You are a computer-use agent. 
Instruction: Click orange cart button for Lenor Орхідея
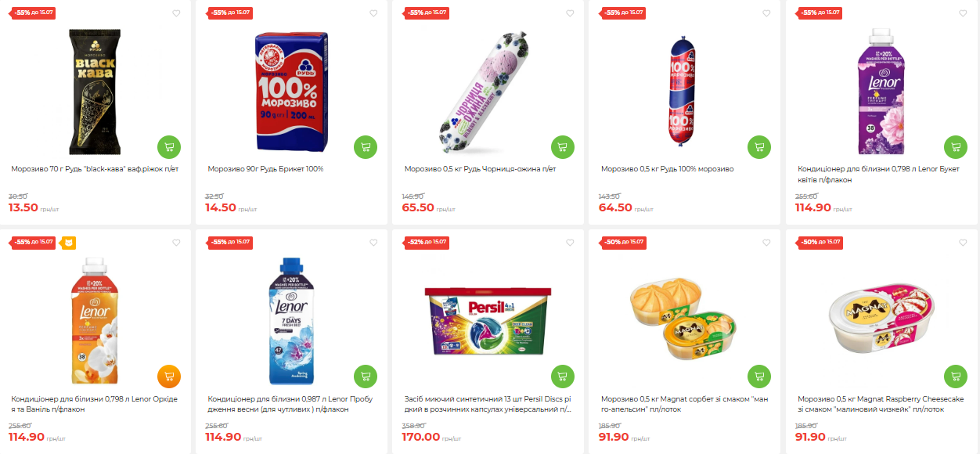[169, 377]
